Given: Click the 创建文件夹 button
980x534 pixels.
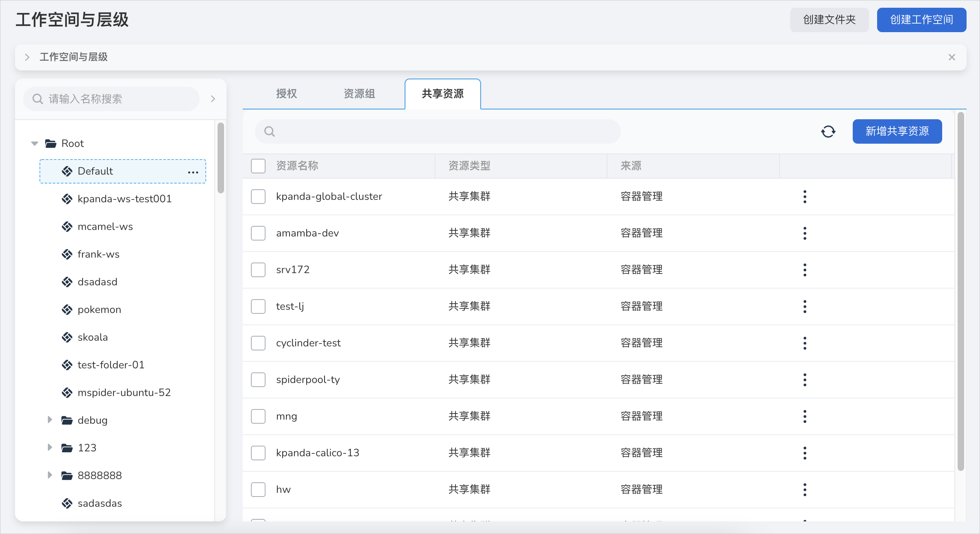Looking at the screenshot, I should [x=829, y=20].
